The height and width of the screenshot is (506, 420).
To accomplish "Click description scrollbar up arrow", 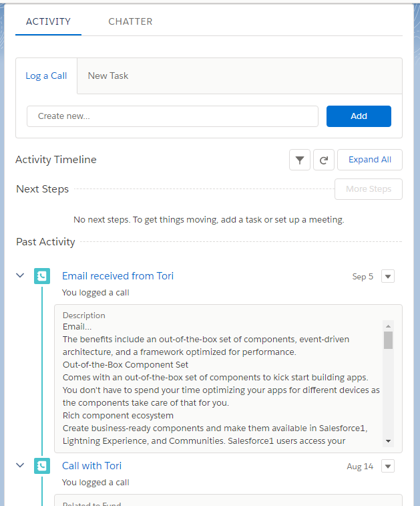I will [389, 326].
